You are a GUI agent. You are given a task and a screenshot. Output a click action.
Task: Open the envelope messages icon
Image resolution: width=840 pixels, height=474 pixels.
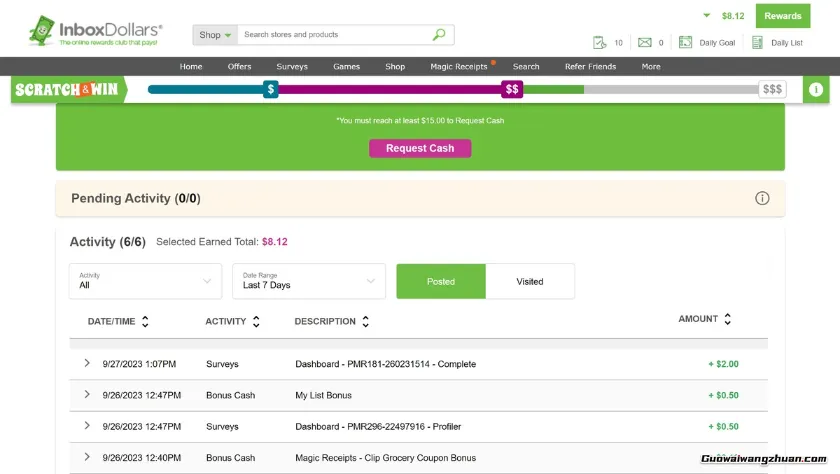tap(645, 43)
